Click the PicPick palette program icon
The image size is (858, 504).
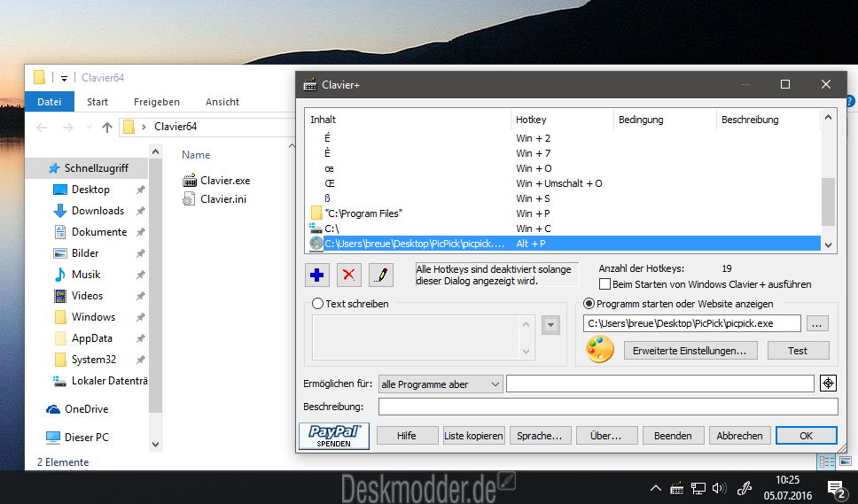(600, 349)
